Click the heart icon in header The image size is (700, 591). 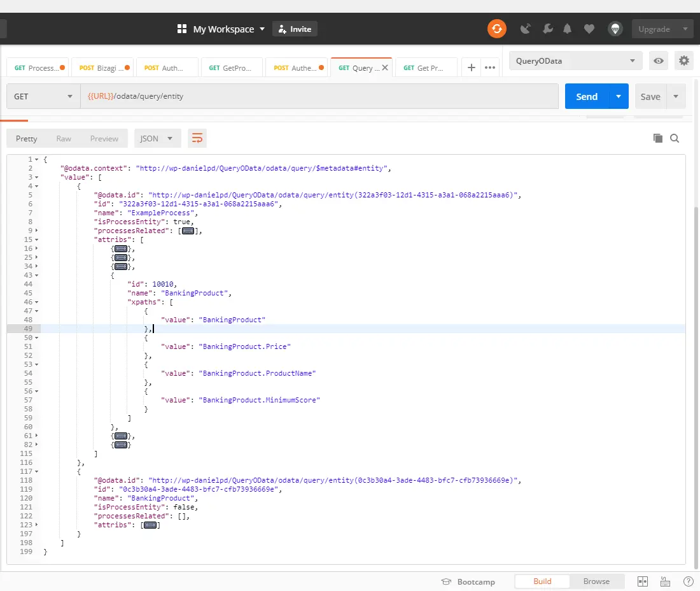click(x=589, y=29)
